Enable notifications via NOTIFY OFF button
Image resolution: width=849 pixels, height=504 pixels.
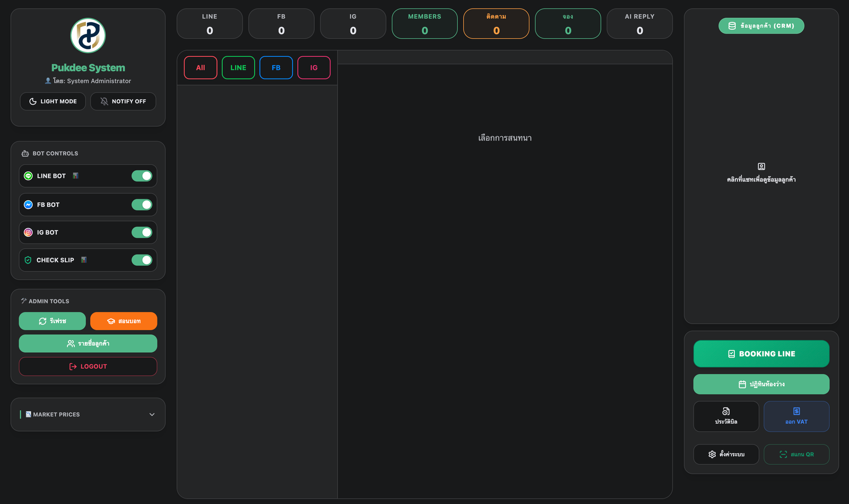pos(123,101)
